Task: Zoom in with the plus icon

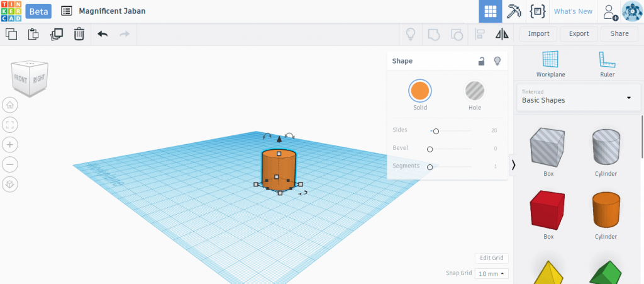Action: point(10,145)
